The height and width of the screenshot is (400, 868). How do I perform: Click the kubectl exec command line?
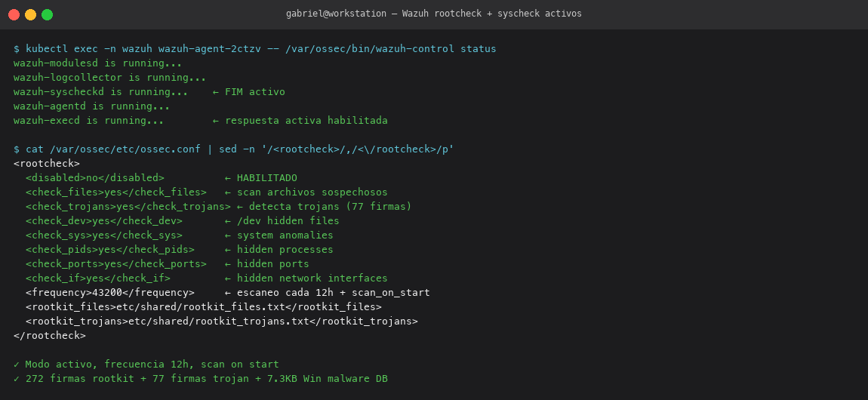[254, 49]
